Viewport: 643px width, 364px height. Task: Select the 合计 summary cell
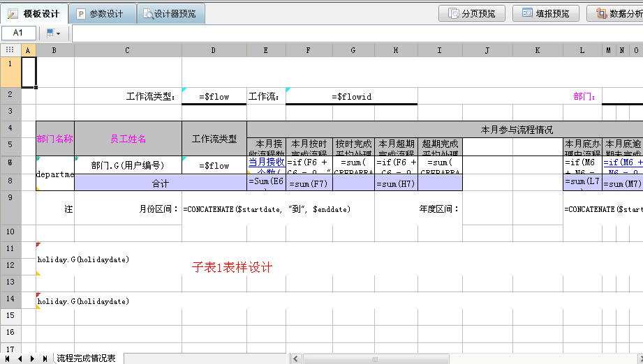[x=161, y=183]
